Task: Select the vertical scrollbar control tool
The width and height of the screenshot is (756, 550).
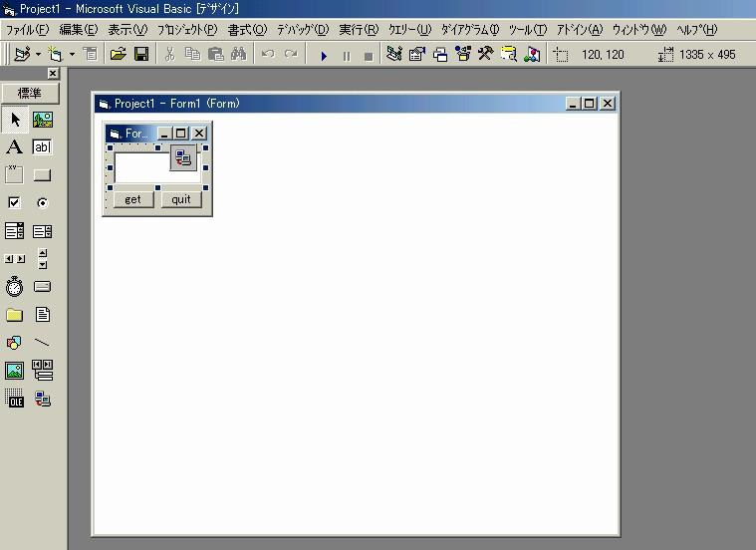Action: pos(43,259)
